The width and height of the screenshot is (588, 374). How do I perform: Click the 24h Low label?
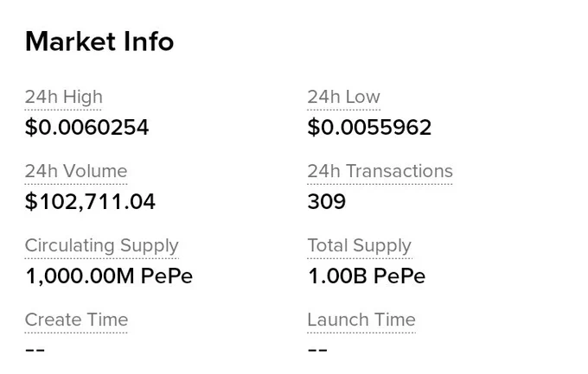(343, 97)
